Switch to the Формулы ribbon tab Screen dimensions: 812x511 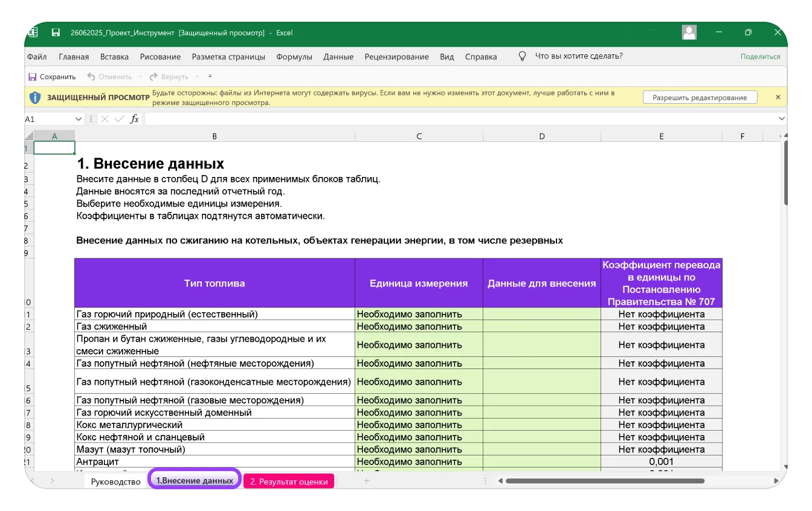[x=294, y=57]
